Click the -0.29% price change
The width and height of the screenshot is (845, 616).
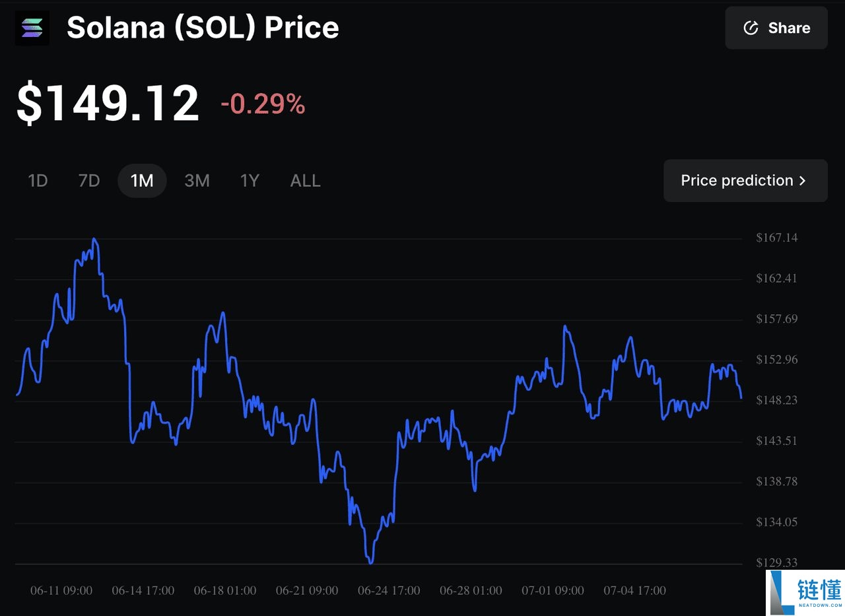pos(263,104)
